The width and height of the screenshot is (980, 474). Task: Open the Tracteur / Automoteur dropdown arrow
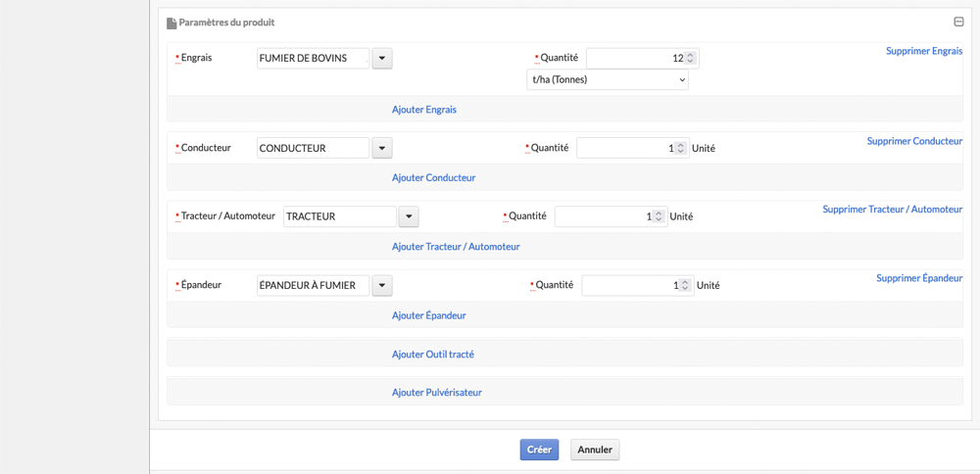[x=409, y=216]
